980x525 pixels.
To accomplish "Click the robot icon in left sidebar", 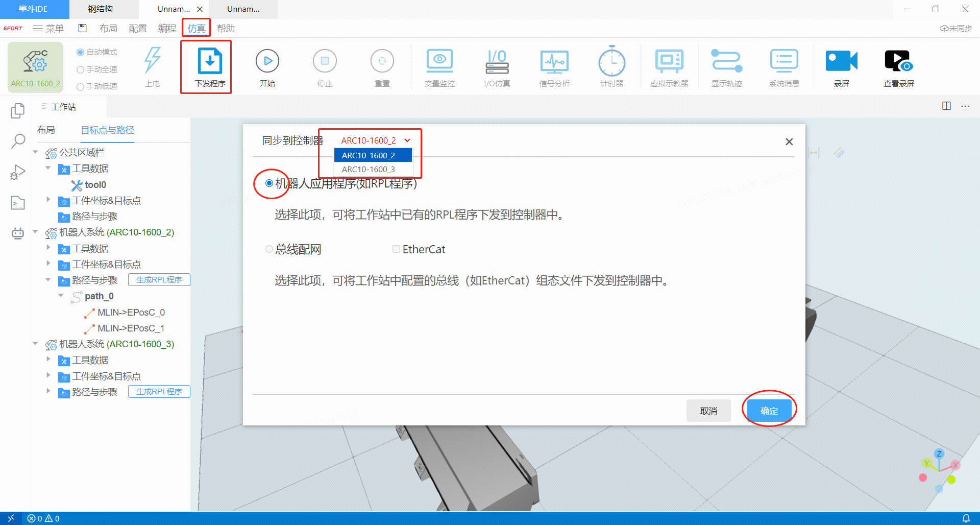I will pyautogui.click(x=18, y=233).
